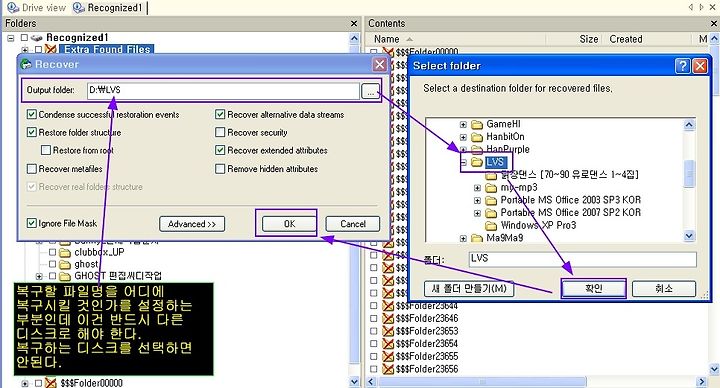The width and height of the screenshot is (720, 388).
Task: Click the Recognized1 drive icon
Action: tap(37, 38)
